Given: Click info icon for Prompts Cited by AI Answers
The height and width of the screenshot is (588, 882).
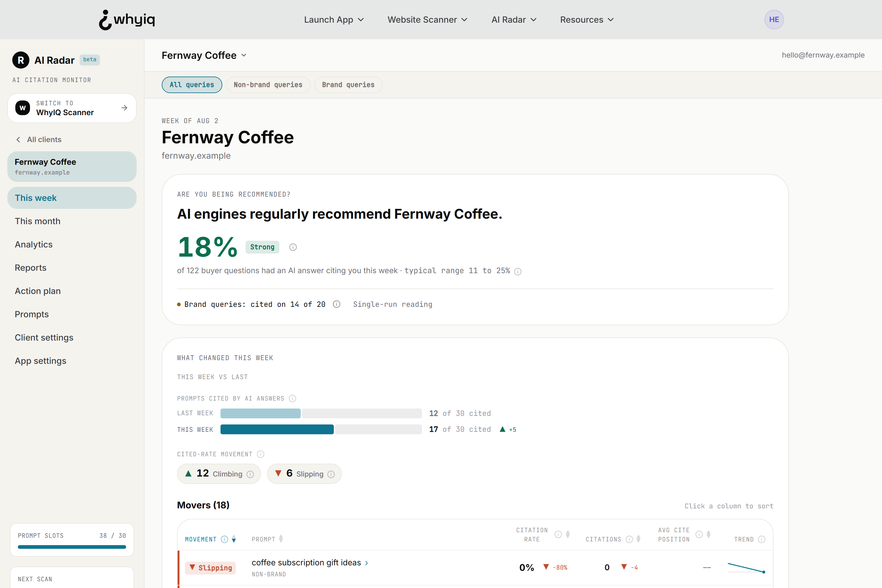Looking at the screenshot, I should tap(292, 398).
